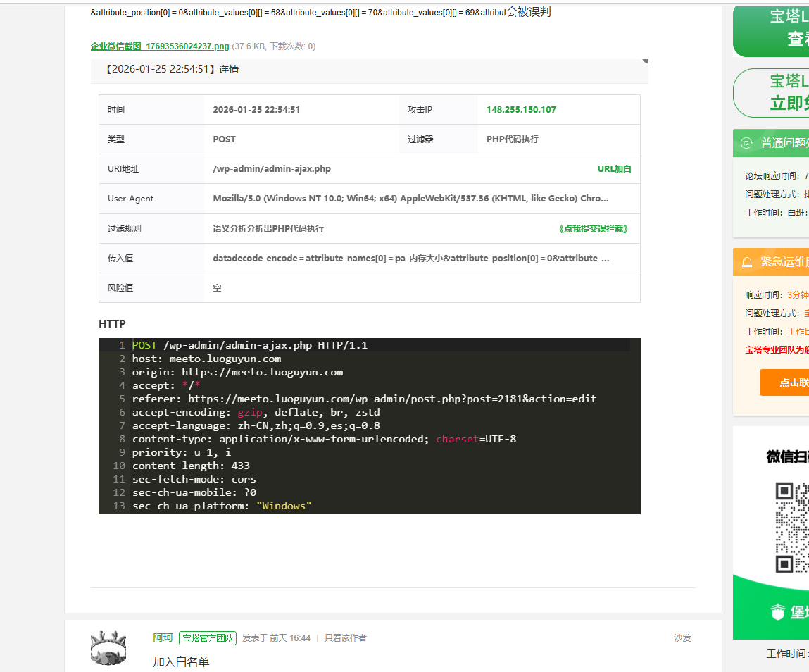Image resolution: width=809 pixels, height=672 pixels.
Task: Click the outlined green 立即 banner button
Action: (772, 93)
